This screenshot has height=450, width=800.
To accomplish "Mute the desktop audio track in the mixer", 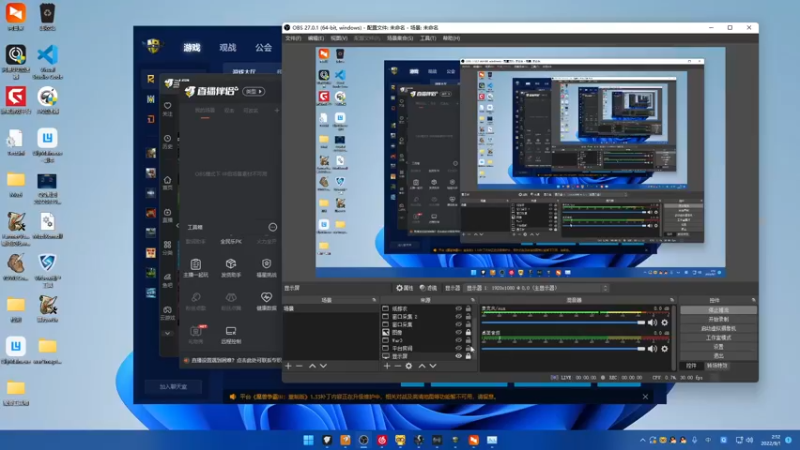I will click(652, 349).
